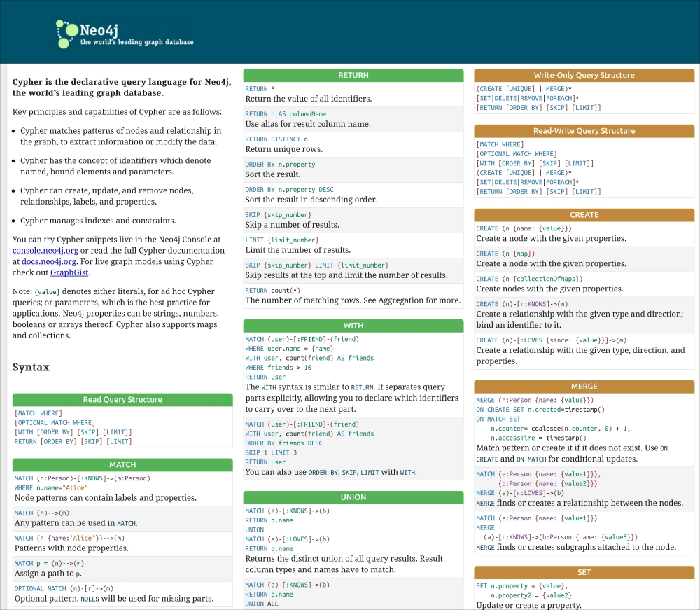700x610 pixels.
Task: Click the ORDER BY n.property DESC code
Action: pos(289,190)
